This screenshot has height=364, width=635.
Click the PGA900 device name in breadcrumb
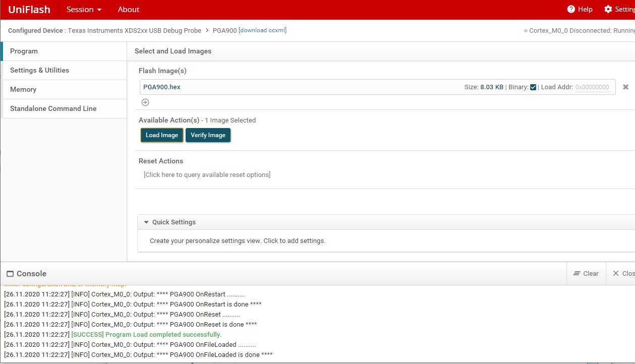tap(225, 31)
